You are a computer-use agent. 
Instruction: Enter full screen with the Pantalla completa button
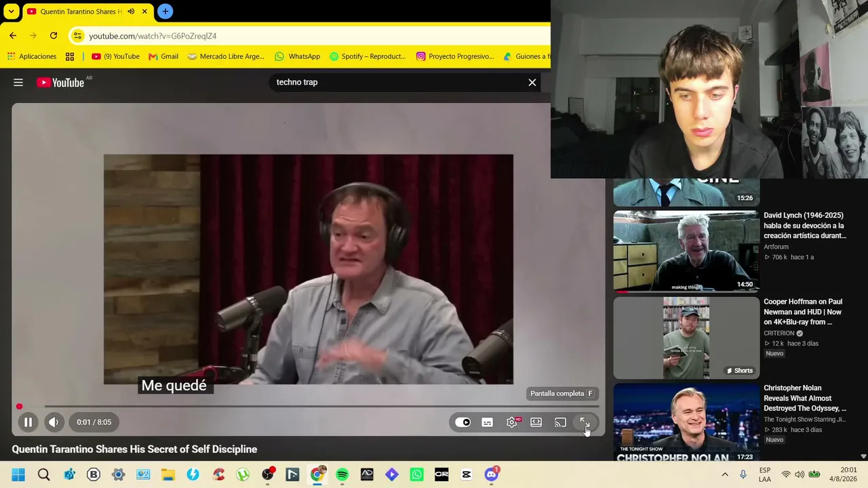click(x=585, y=422)
